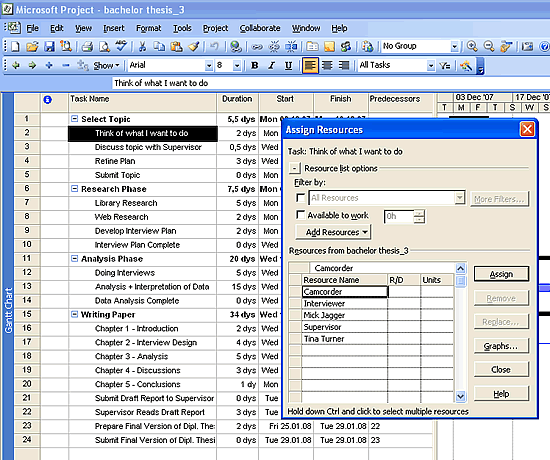Activate the Format Painter brush

coord(194,46)
